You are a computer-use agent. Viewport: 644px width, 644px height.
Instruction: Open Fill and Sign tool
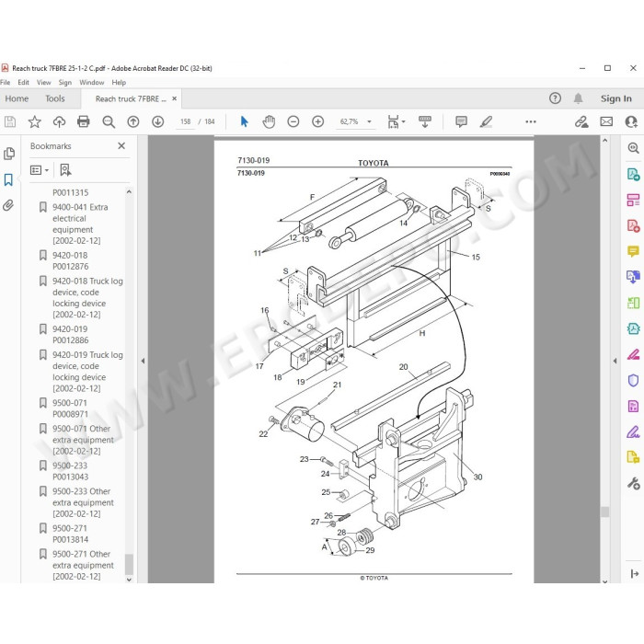click(x=633, y=432)
